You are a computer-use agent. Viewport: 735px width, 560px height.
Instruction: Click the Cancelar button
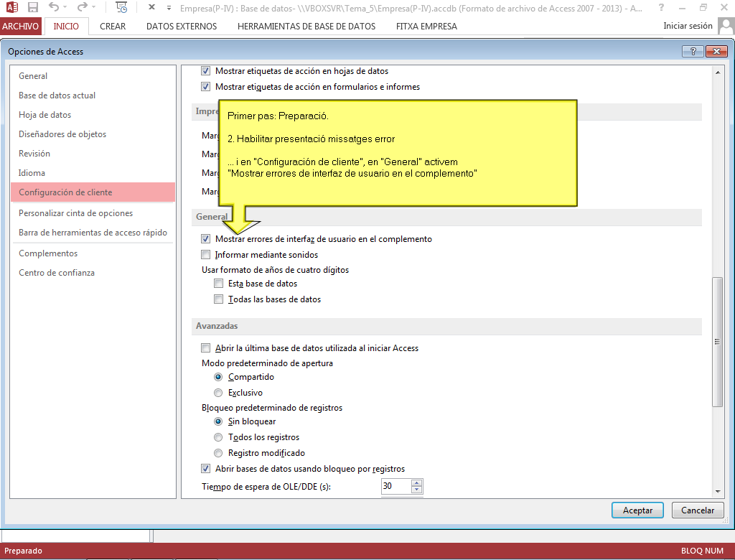pyautogui.click(x=698, y=510)
